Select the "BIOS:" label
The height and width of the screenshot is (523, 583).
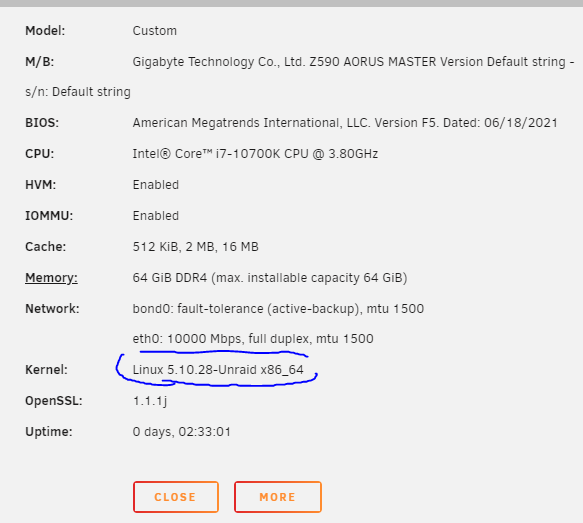(x=42, y=123)
